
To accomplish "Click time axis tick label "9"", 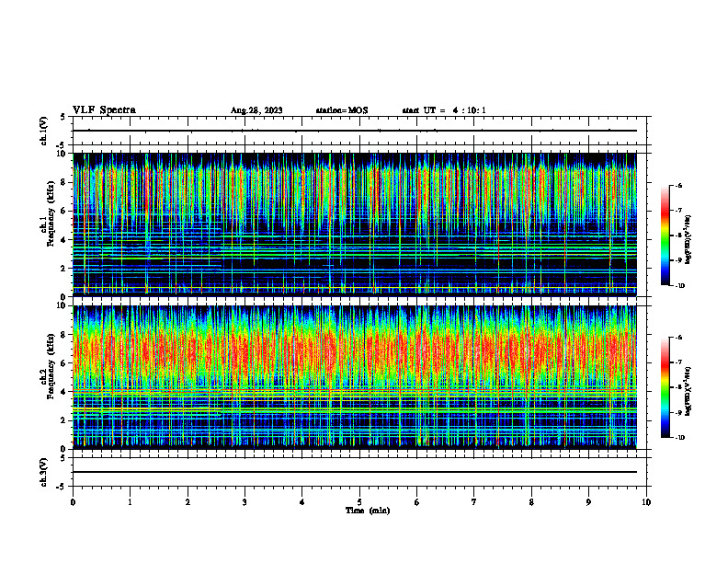I will pyautogui.click(x=588, y=502).
